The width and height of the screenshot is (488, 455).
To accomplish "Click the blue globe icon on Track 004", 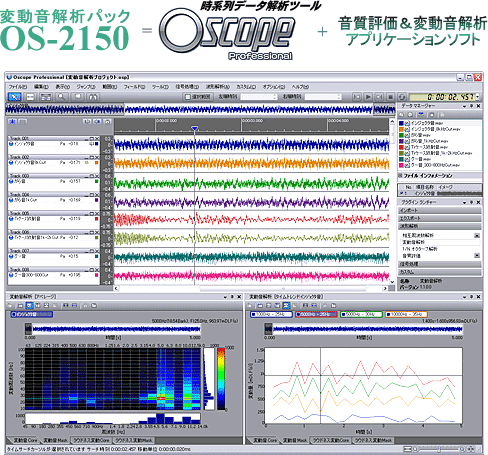I will pyautogui.click(x=11, y=200).
